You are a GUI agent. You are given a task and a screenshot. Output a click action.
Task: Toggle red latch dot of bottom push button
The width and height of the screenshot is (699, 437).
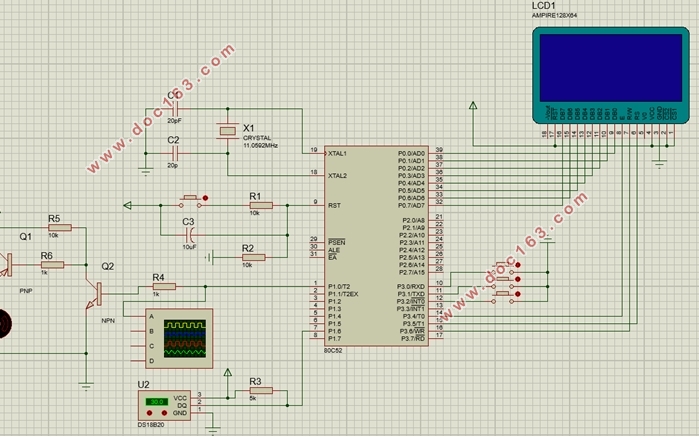click(x=518, y=294)
